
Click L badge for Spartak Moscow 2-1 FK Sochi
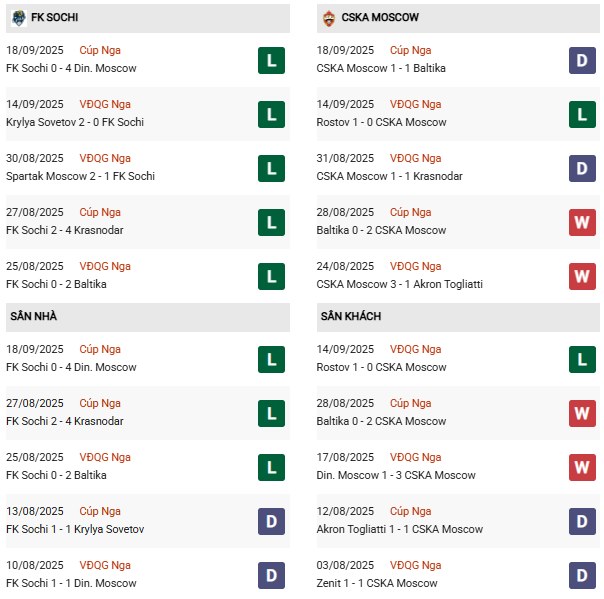click(x=271, y=169)
